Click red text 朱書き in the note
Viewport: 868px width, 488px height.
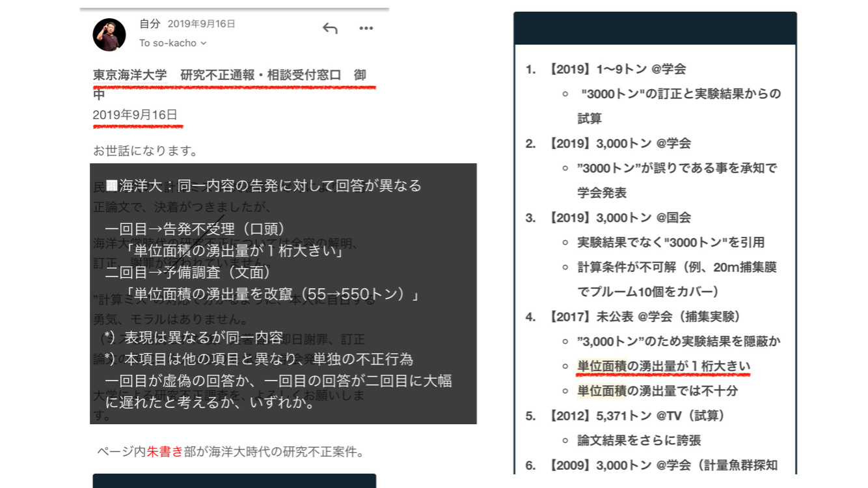pyautogui.click(x=165, y=452)
